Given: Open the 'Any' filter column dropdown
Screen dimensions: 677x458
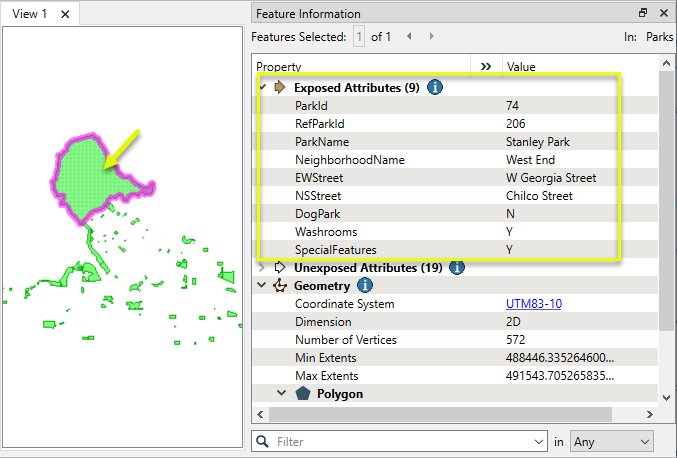Looking at the screenshot, I should click(x=612, y=441).
